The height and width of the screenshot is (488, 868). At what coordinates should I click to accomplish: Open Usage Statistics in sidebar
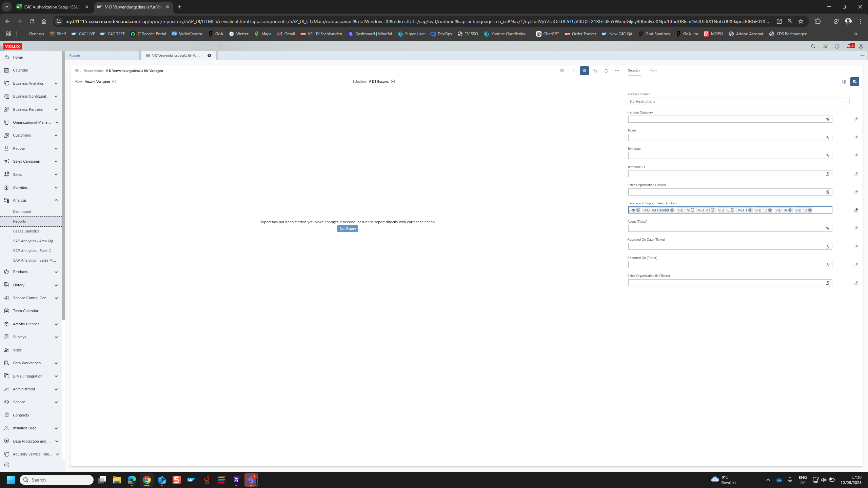click(x=26, y=231)
